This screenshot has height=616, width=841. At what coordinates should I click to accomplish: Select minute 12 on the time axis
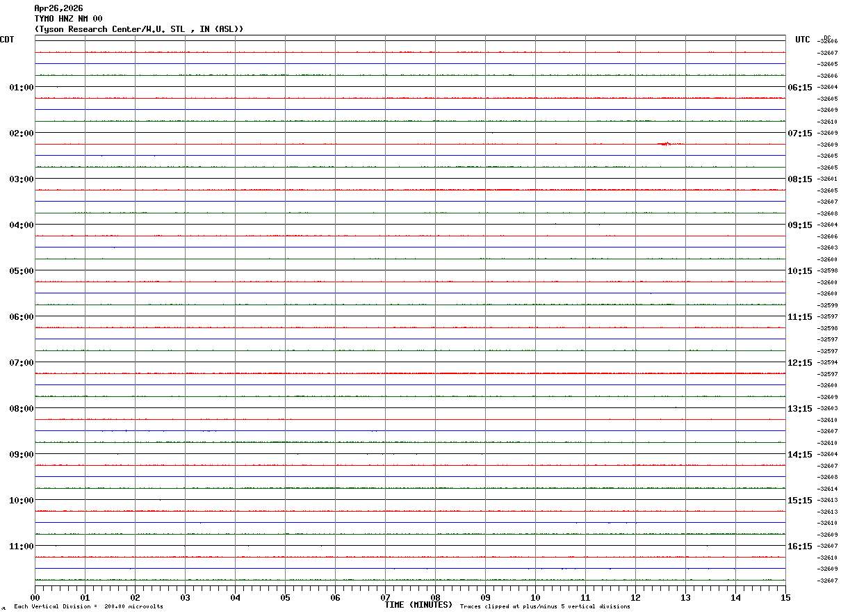(x=636, y=597)
